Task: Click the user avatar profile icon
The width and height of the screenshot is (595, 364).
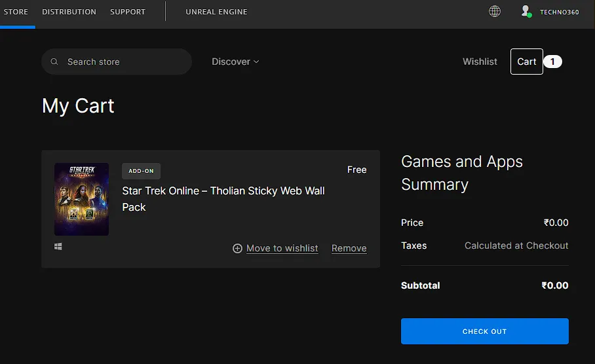Action: pyautogui.click(x=526, y=11)
